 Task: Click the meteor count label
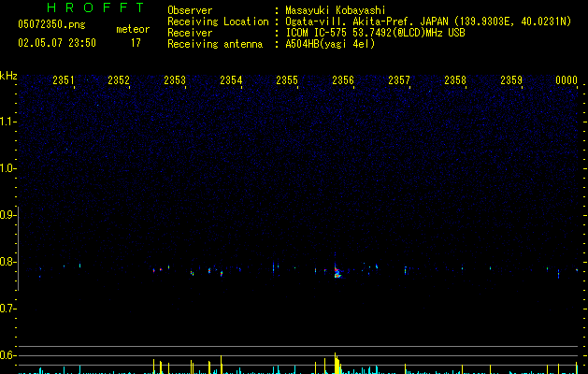(x=133, y=29)
